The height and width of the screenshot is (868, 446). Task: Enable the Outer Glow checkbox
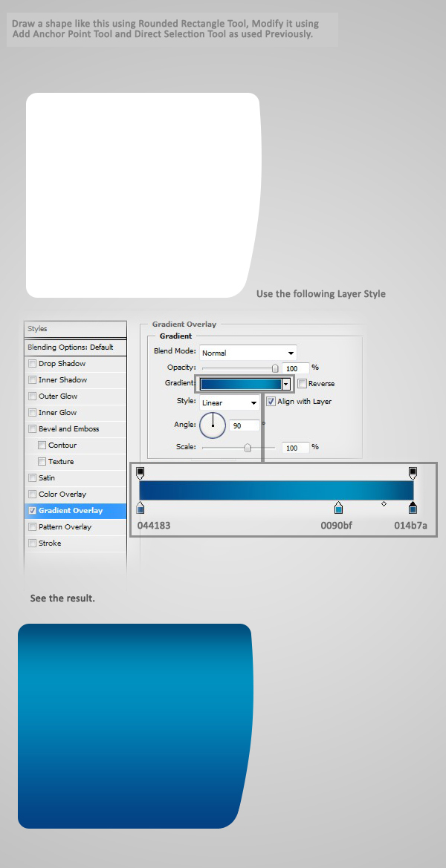point(32,397)
